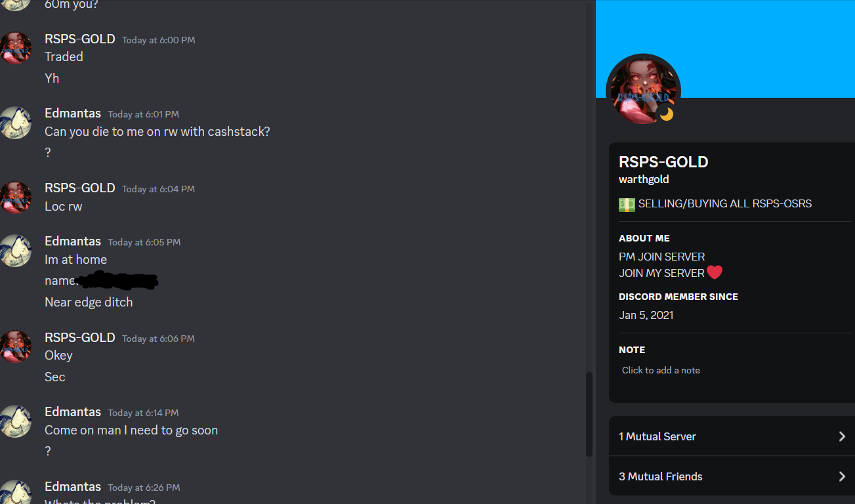Click Edmantas avatar beside 'Come on man' message
This screenshot has height=504, width=855.
click(x=16, y=421)
